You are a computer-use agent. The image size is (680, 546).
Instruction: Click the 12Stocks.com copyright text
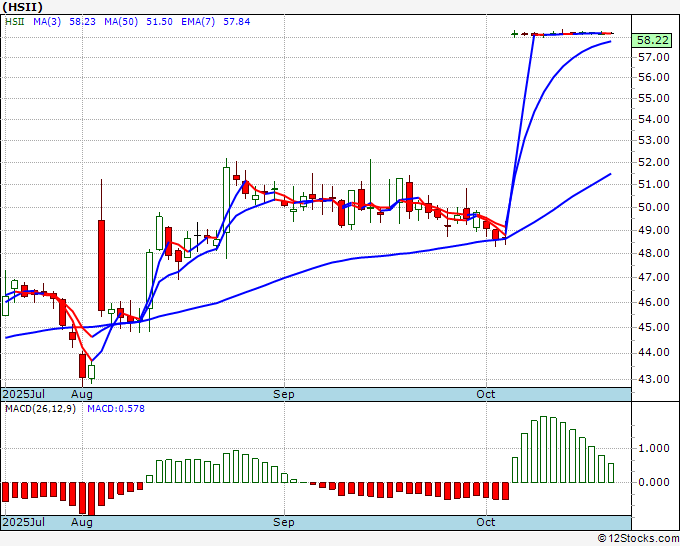(x=638, y=539)
